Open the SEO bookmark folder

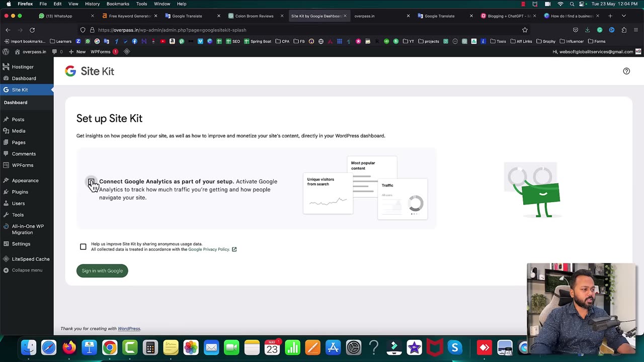[x=232, y=41]
